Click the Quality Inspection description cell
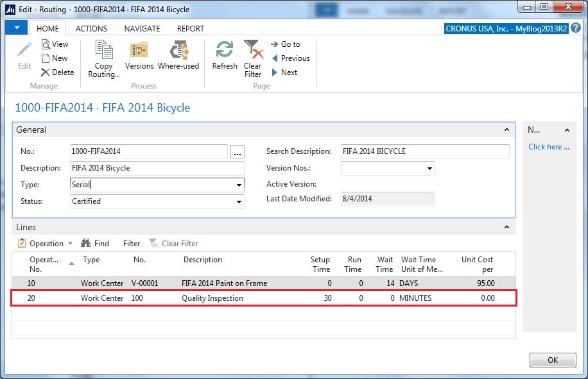The width and height of the screenshot is (588, 379). tap(212, 298)
